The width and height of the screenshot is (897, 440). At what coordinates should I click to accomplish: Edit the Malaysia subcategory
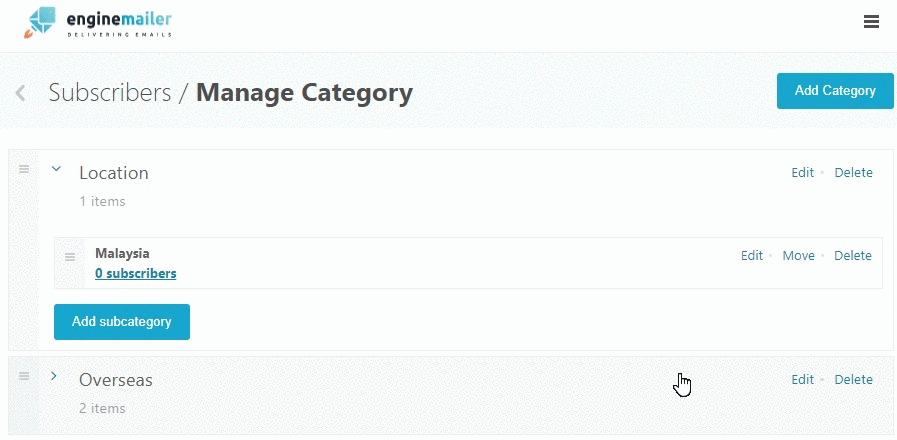pyautogui.click(x=752, y=256)
